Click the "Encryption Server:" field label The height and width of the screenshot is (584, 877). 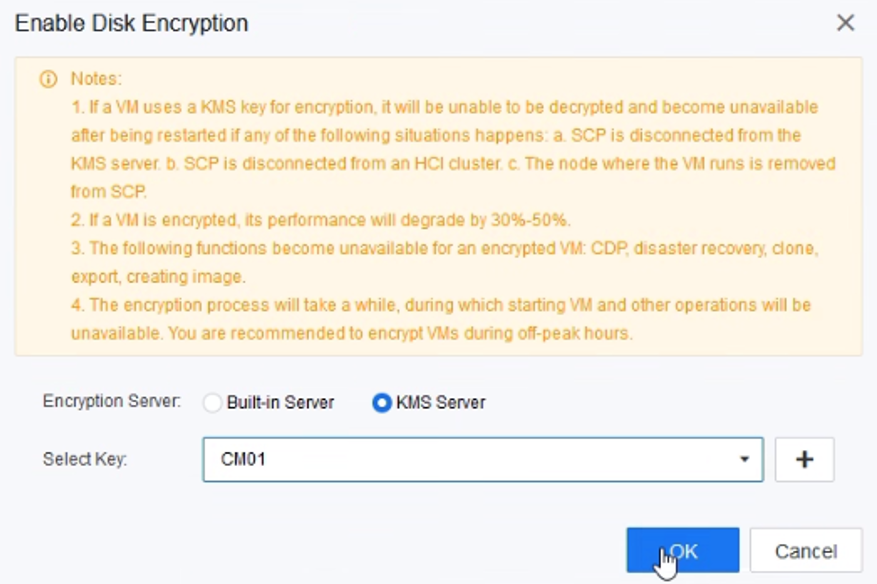point(112,402)
